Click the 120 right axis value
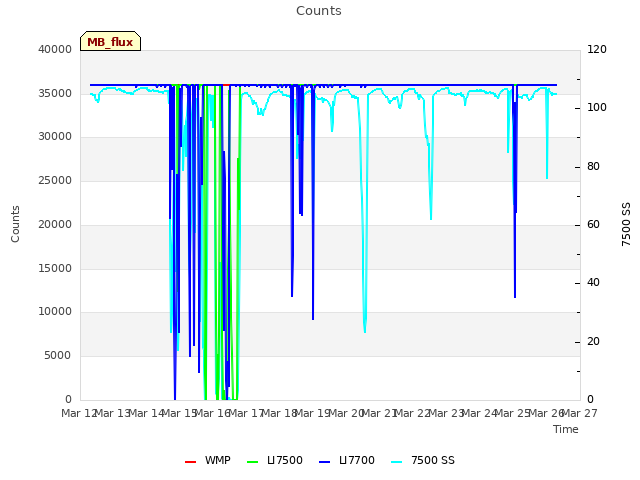 pyautogui.click(x=597, y=49)
